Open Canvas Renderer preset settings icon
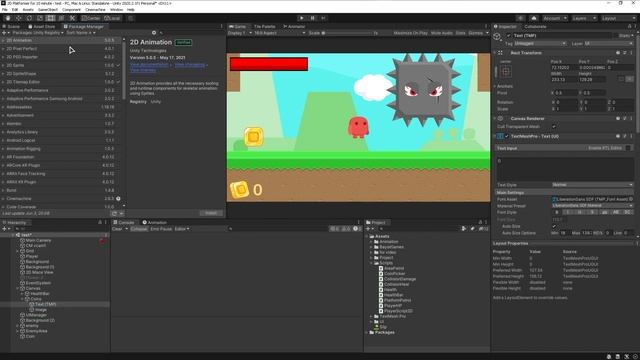Viewport: 640px width, 360px height. [x=624, y=118]
